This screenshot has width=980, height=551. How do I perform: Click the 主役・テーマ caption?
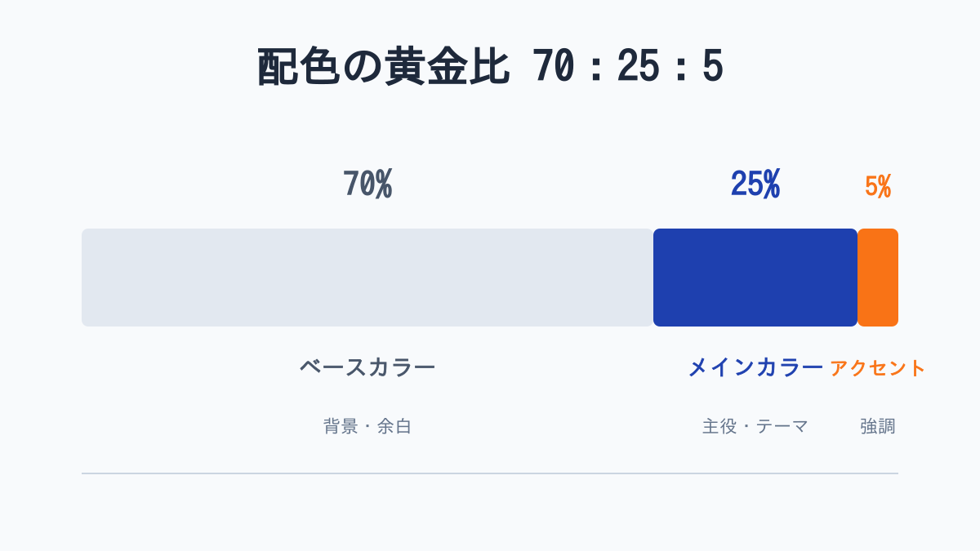755,426
